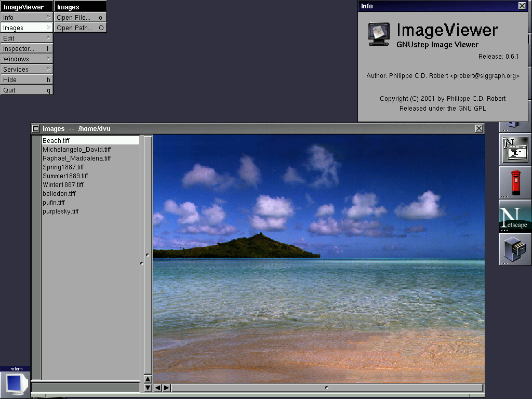Select Winter1887.tiff in the file list
This screenshot has height=399, width=532.
point(63,184)
